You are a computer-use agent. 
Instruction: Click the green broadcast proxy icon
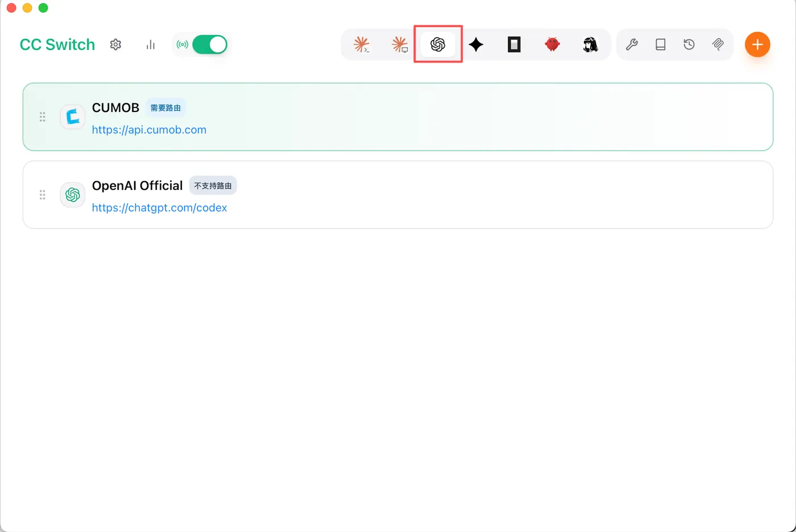point(183,44)
